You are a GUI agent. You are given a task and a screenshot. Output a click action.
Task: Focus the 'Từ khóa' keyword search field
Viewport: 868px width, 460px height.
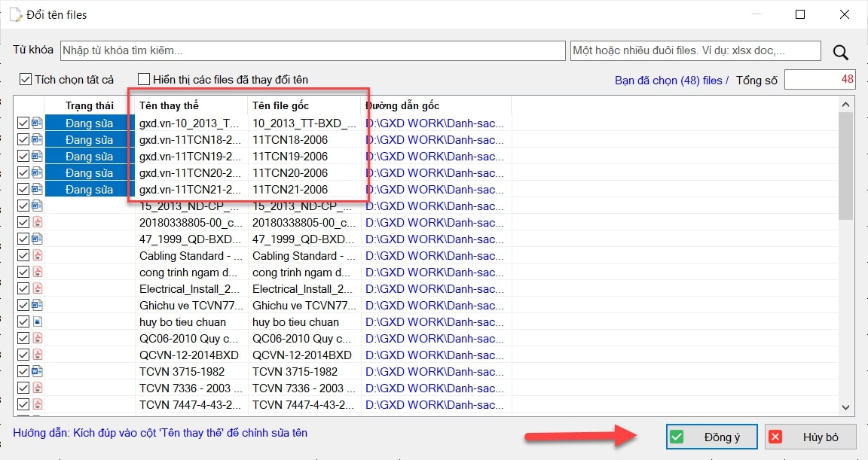point(312,50)
